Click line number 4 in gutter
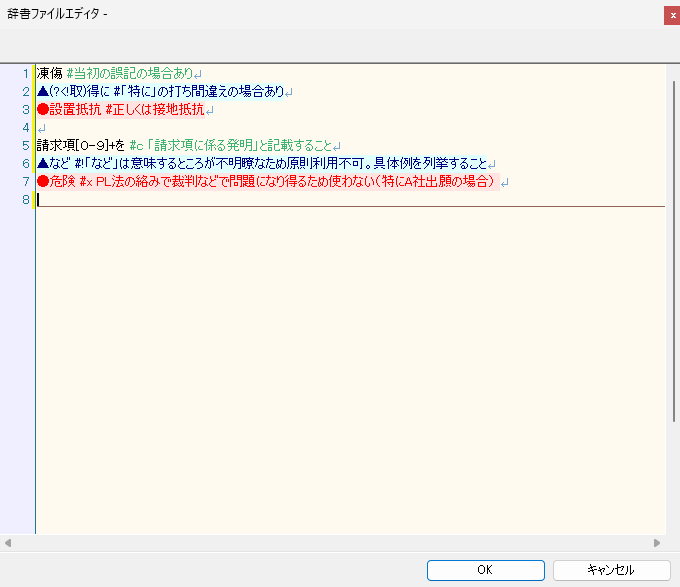Viewport: 680px width, 587px height. coord(26,127)
